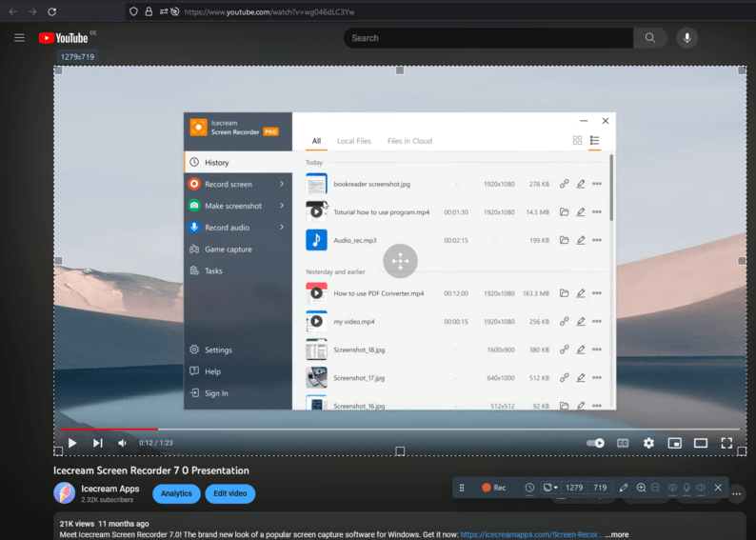Toggle system sound speaker icon in recorder toolbar
Image resolution: width=756 pixels, height=540 pixels.
pos(701,488)
